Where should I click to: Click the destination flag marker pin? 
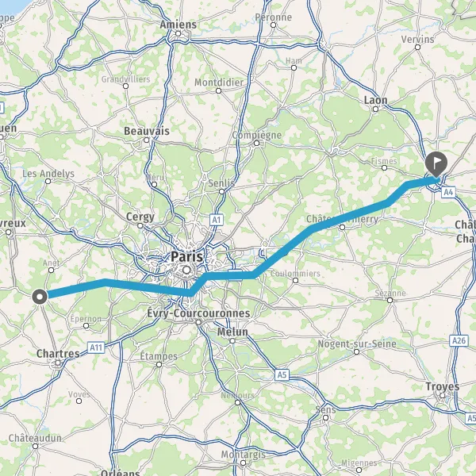(x=436, y=164)
